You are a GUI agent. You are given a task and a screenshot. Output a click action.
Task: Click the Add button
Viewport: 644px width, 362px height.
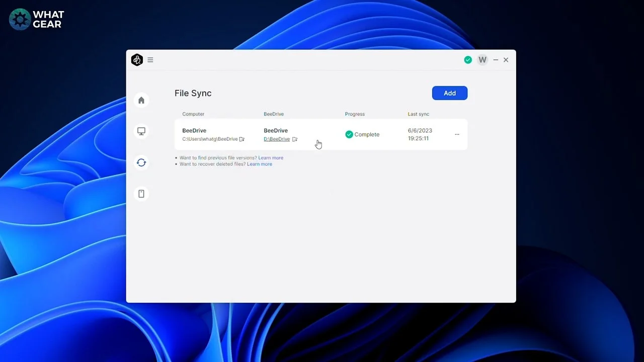tap(450, 93)
